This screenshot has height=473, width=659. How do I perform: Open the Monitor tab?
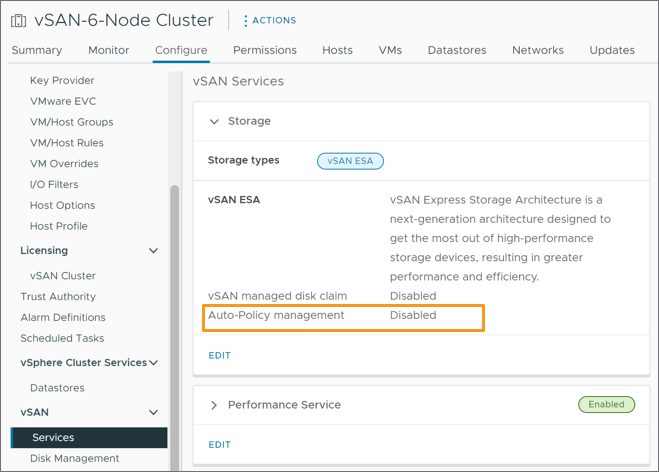click(108, 50)
